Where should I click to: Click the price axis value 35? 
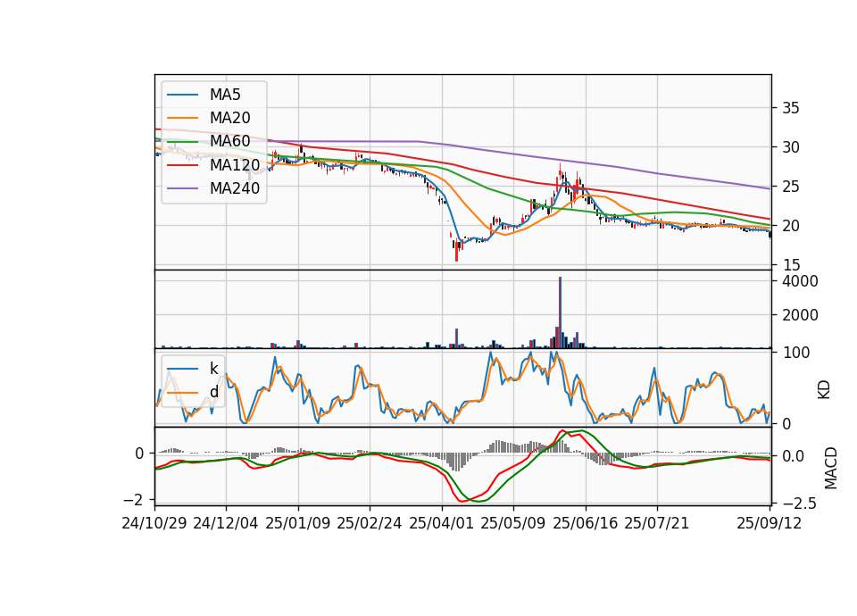(x=790, y=108)
